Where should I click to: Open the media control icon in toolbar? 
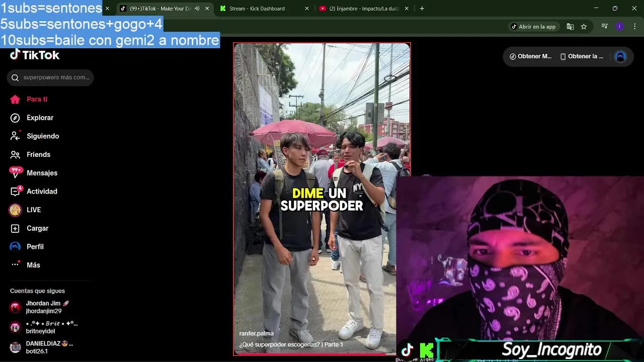coord(605,27)
